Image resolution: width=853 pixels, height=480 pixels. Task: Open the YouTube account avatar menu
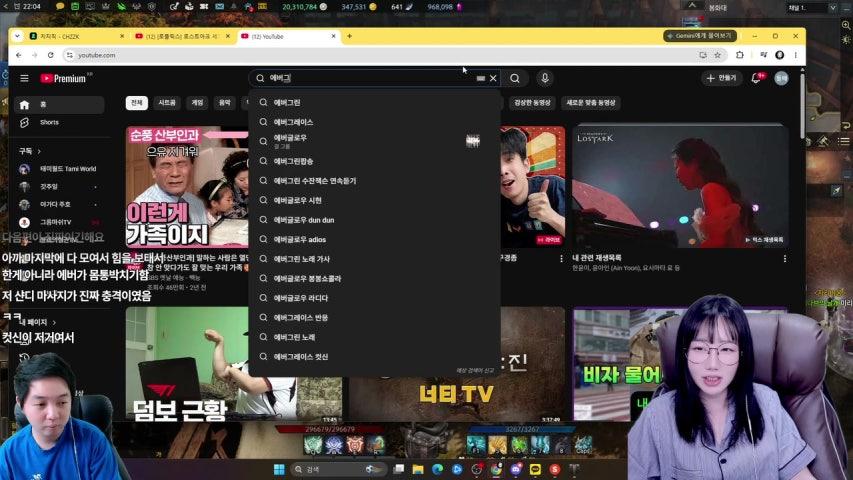pyautogui.click(x=781, y=78)
